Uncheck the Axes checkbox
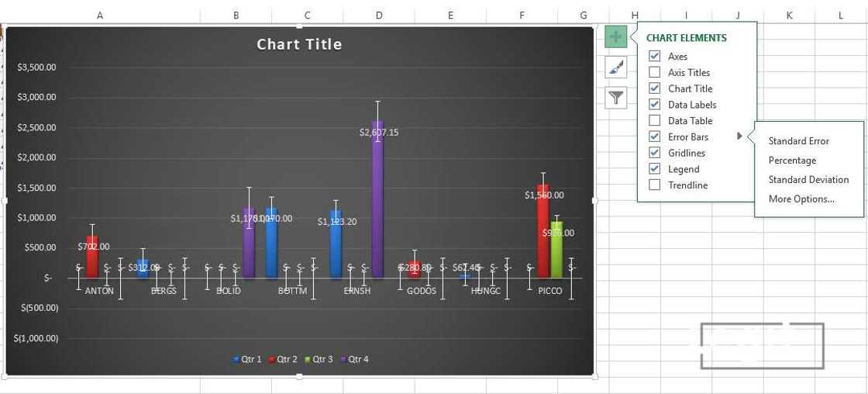This screenshot has width=868, height=394. point(655,56)
